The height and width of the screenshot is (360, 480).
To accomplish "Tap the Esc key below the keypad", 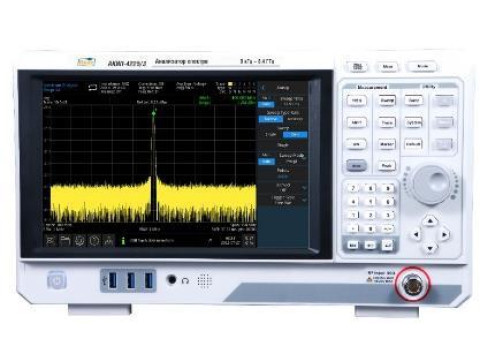I will (x=353, y=245).
